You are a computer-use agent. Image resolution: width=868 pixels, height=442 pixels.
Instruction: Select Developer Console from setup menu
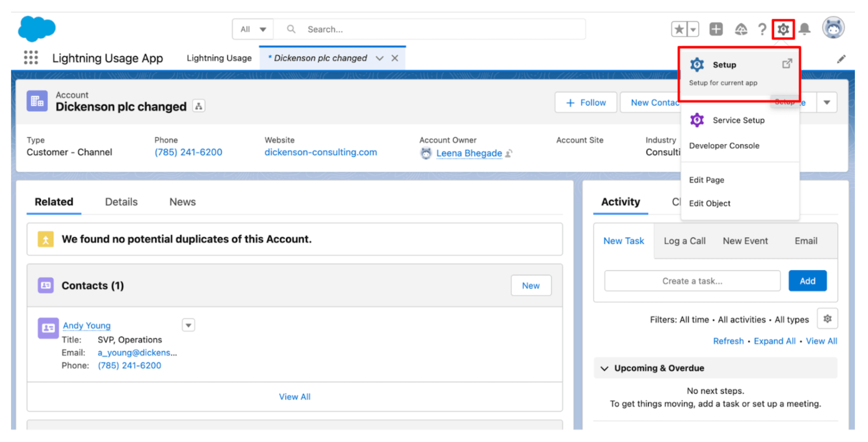724,145
